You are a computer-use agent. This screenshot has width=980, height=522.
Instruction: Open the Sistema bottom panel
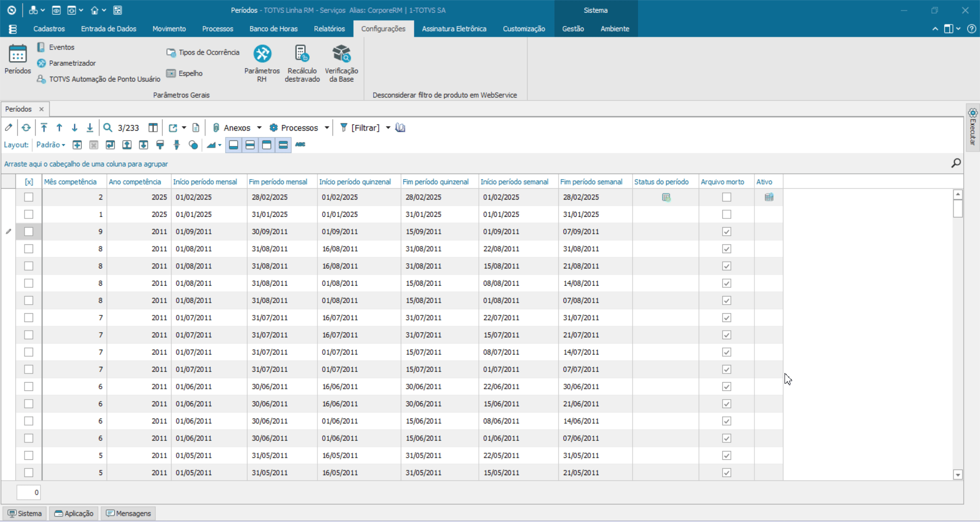(x=24, y=513)
